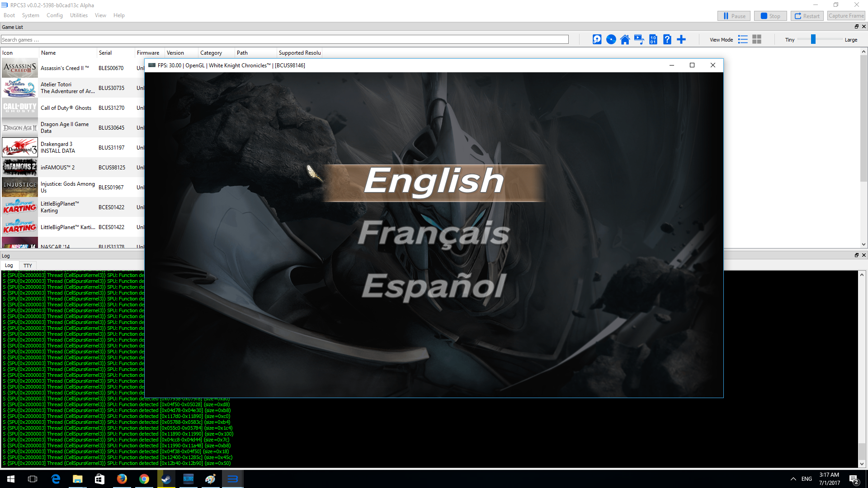The image size is (868, 488).
Task: Float the Game List dock panel
Action: 856,27
